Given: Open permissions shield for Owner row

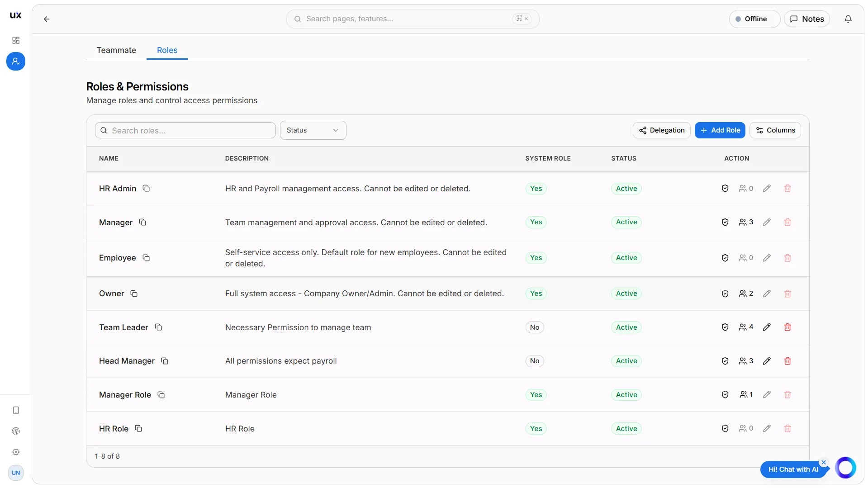Looking at the screenshot, I should (725, 294).
